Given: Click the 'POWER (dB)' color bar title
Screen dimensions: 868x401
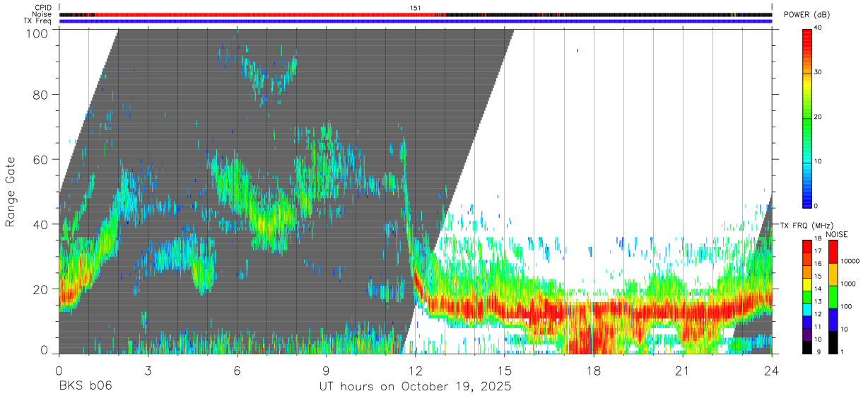Looking at the screenshot, I should [x=807, y=15].
